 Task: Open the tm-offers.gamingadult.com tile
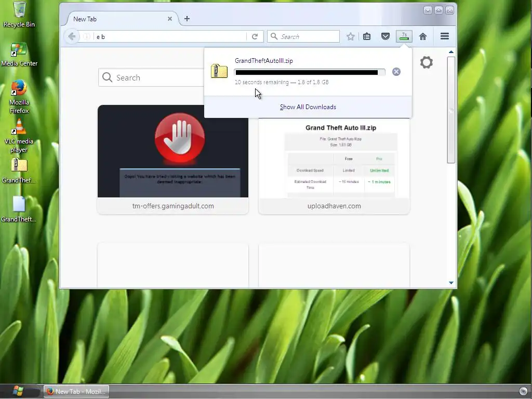(x=173, y=159)
